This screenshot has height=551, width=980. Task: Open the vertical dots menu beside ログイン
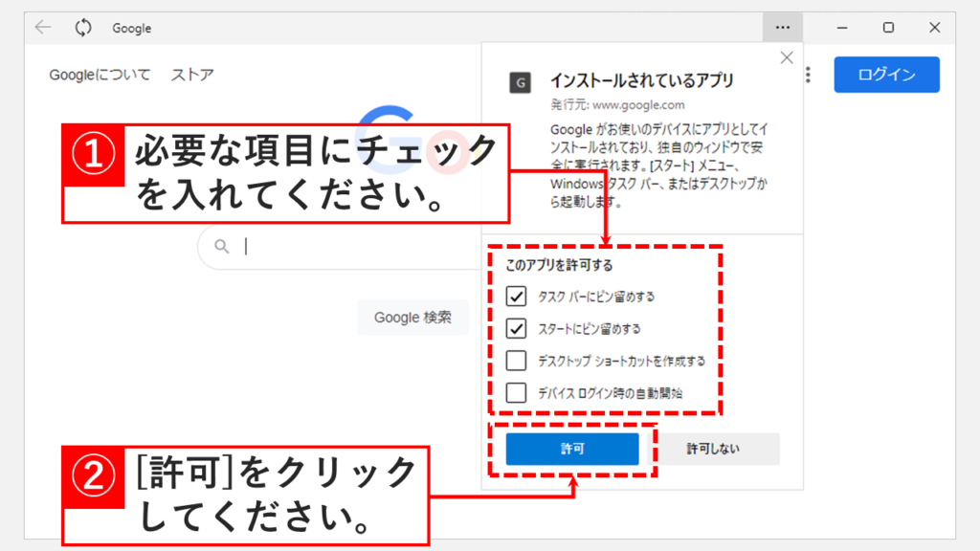coord(809,75)
